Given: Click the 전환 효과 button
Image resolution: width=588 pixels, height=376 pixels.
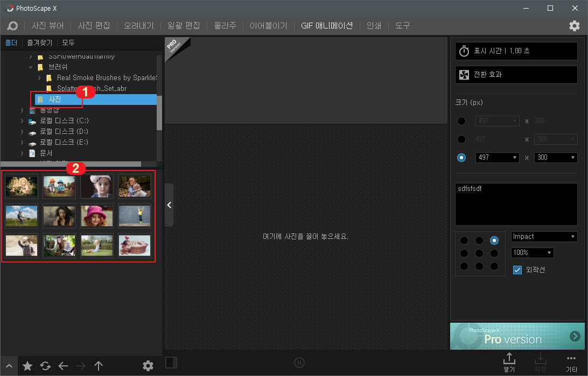Looking at the screenshot, I should 516,75.
